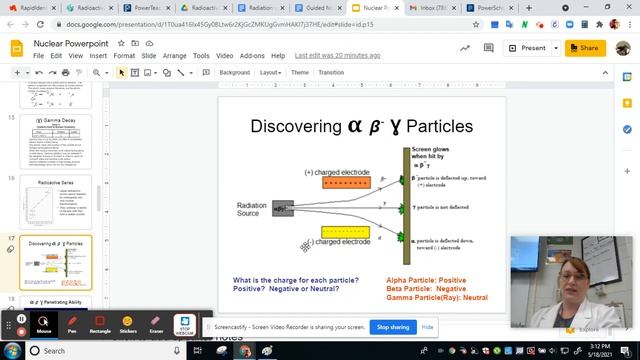Select the Paint format tool
The width and height of the screenshot is (640, 360).
pyautogui.click(x=79, y=73)
